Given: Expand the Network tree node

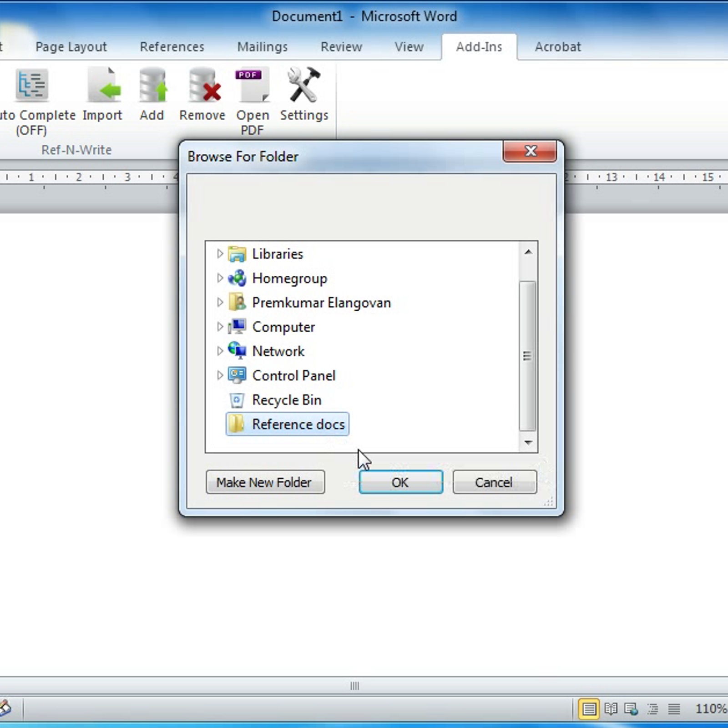Looking at the screenshot, I should pos(220,351).
